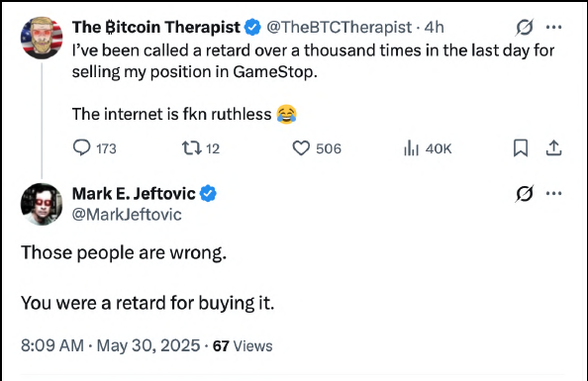This screenshot has width=588, height=381.
Task: View analytics icon showing 40K
Action: coord(411,148)
